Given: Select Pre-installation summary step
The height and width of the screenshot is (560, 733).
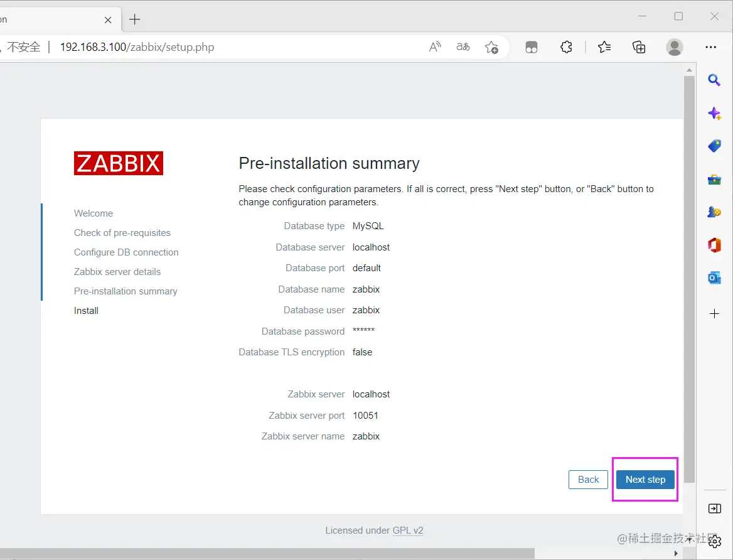Looking at the screenshot, I should [126, 291].
